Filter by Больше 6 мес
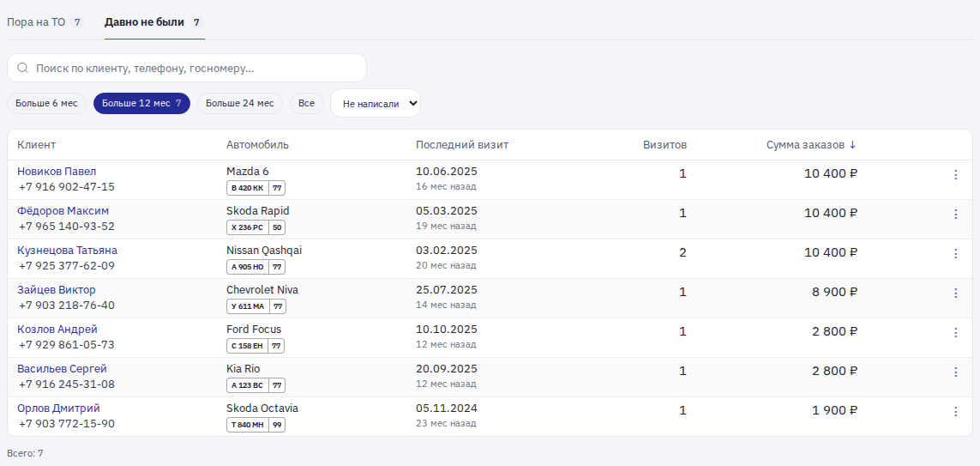 (47, 103)
